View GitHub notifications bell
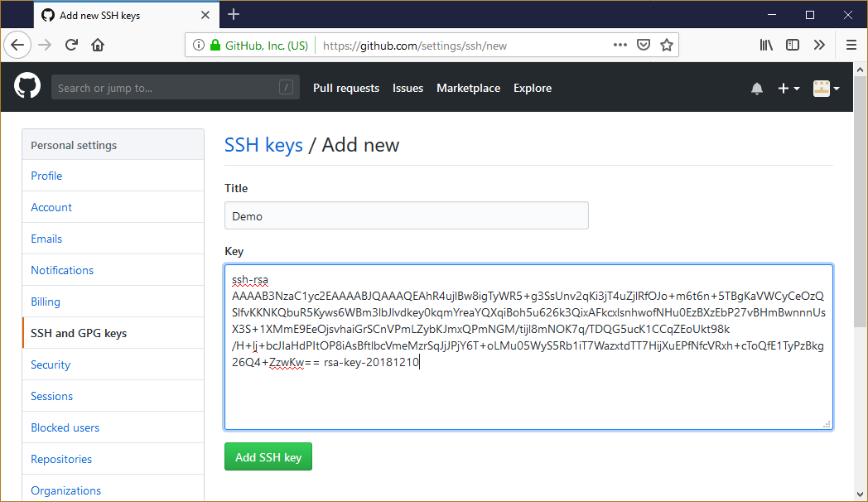The image size is (868, 502). pos(757,88)
